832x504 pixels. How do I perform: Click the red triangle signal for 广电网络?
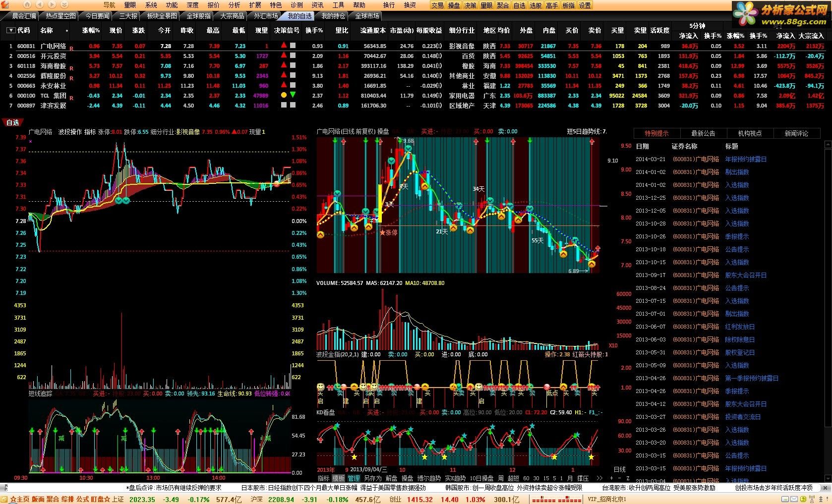(284, 45)
